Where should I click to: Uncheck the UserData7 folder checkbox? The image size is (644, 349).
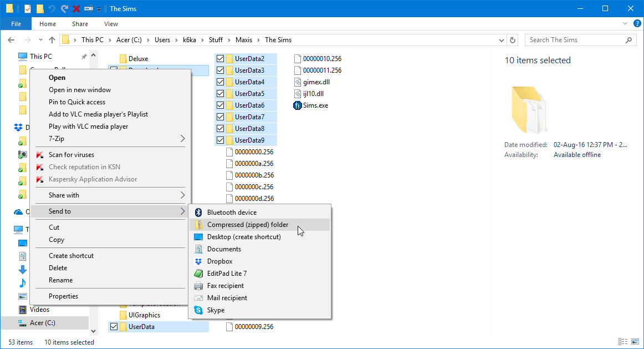[220, 117]
